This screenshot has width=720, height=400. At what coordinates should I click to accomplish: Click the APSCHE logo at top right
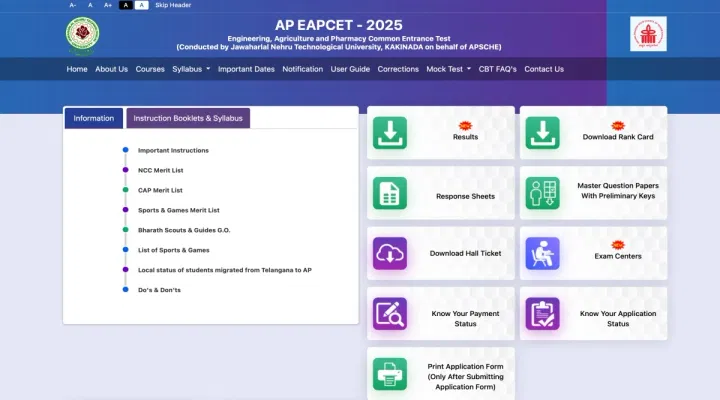click(648, 34)
